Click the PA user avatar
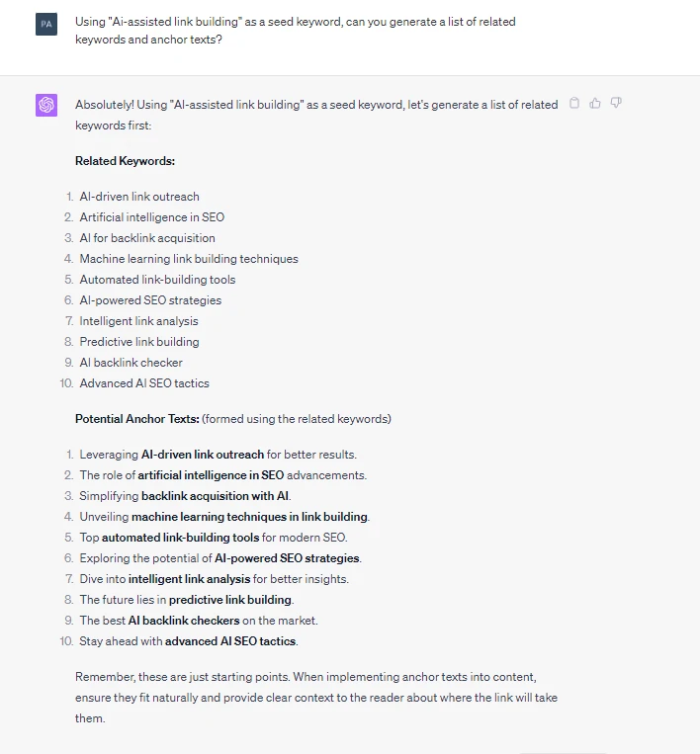 point(46,24)
